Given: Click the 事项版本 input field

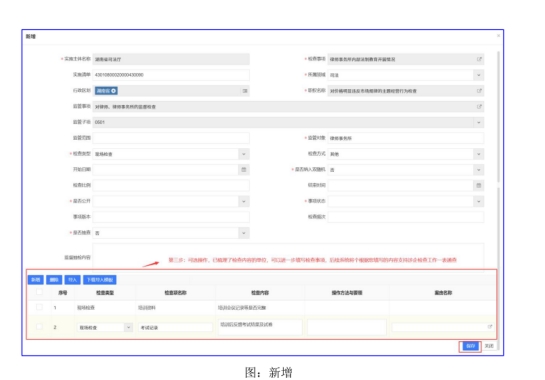Looking at the screenshot, I should [171, 217].
